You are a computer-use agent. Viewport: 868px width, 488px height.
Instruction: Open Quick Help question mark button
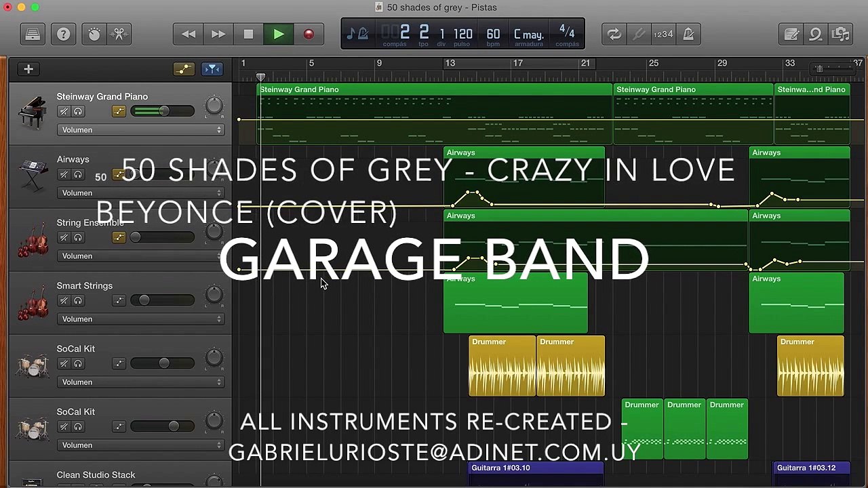[63, 34]
